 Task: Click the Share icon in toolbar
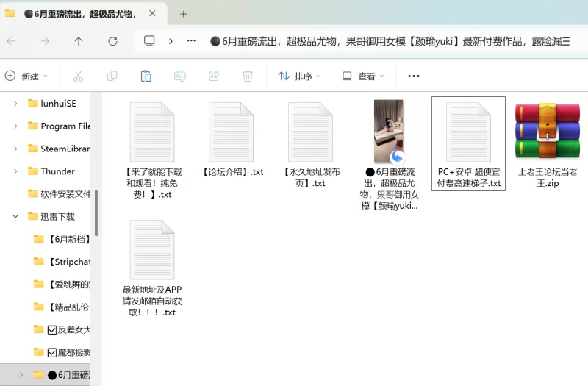(214, 76)
